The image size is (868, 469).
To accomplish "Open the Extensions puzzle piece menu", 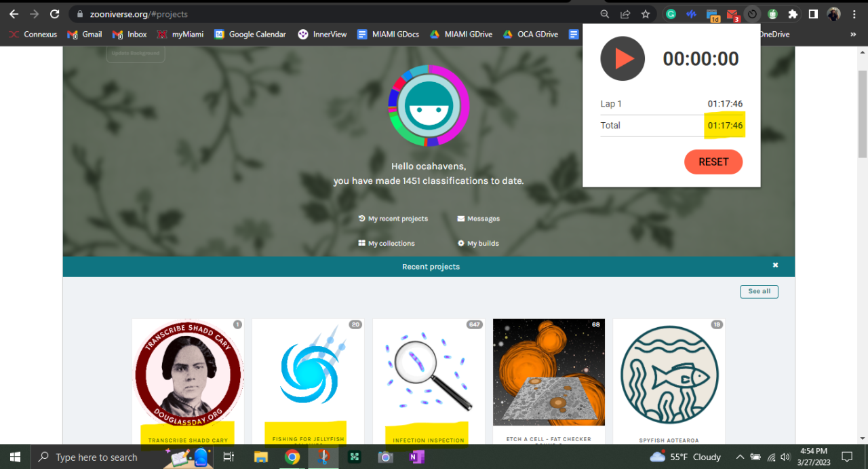I will point(792,14).
